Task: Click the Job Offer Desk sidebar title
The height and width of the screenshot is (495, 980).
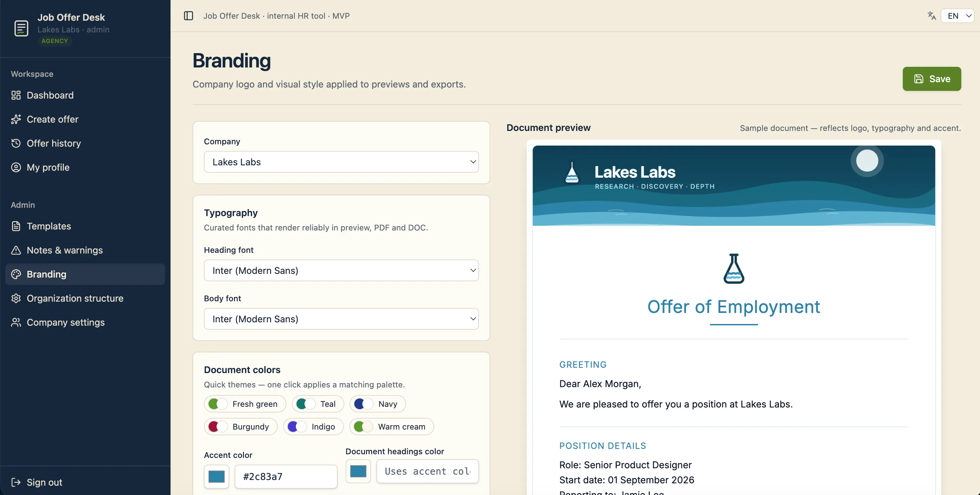Action: coord(71,17)
